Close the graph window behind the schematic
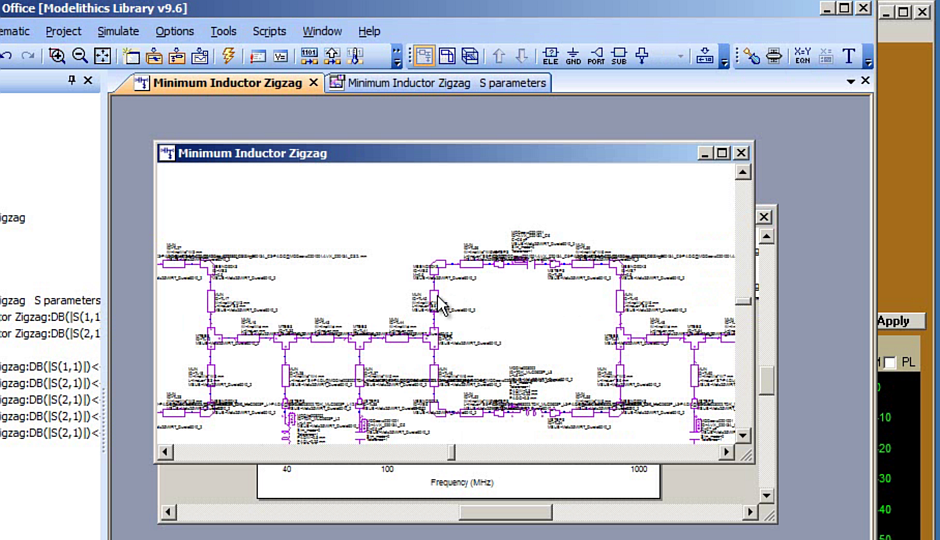 (x=764, y=217)
